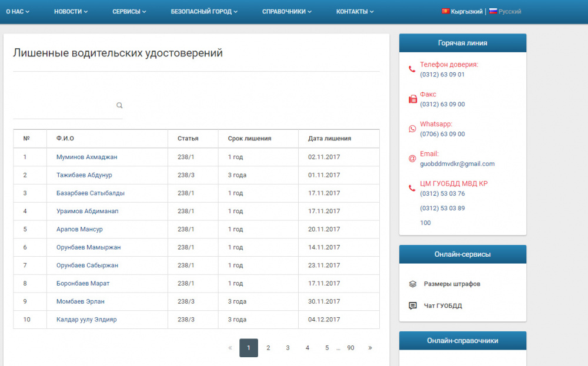Click the @ email icon
The width and height of the screenshot is (588, 366).
[x=412, y=159]
